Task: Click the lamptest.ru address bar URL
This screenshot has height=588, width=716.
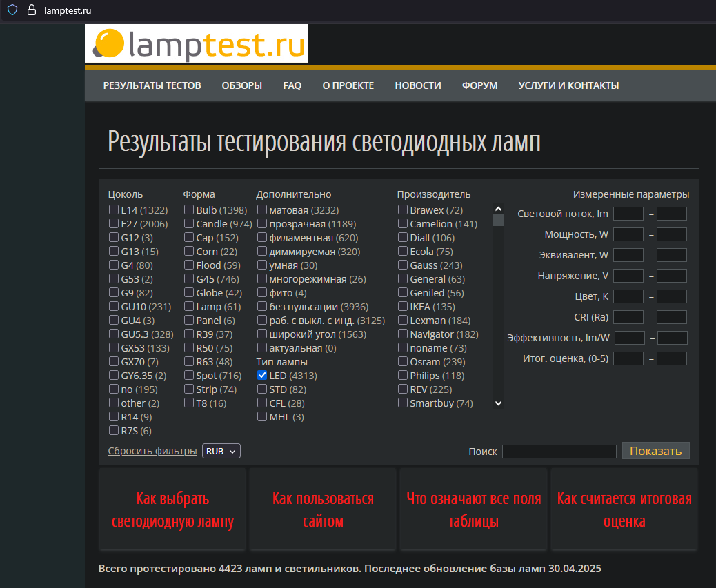Action: (68, 10)
